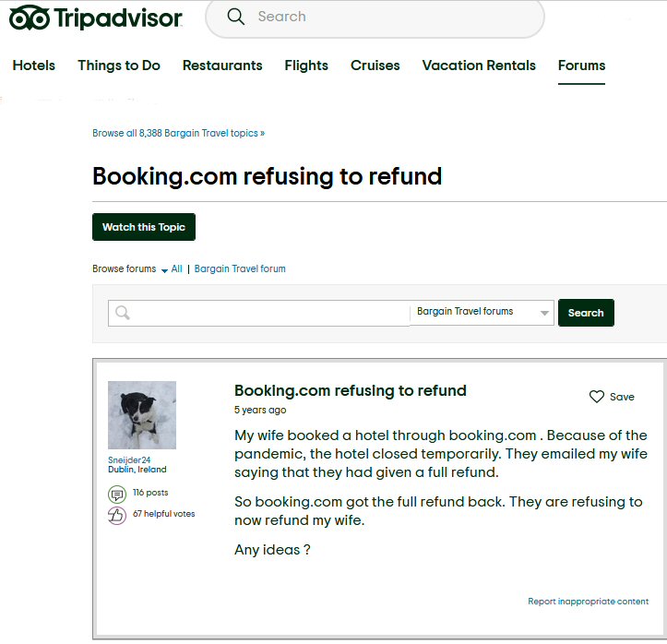Click the forum search text field

coord(258,313)
